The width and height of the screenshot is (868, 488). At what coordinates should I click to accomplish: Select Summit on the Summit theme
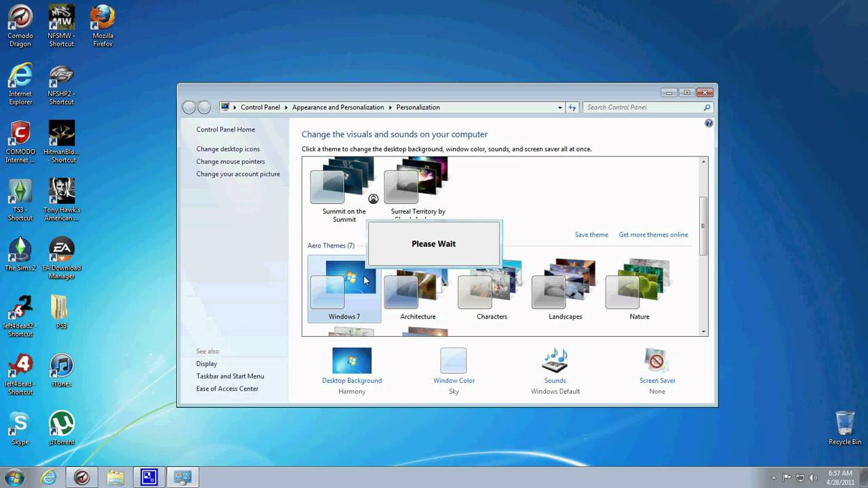[x=344, y=190]
